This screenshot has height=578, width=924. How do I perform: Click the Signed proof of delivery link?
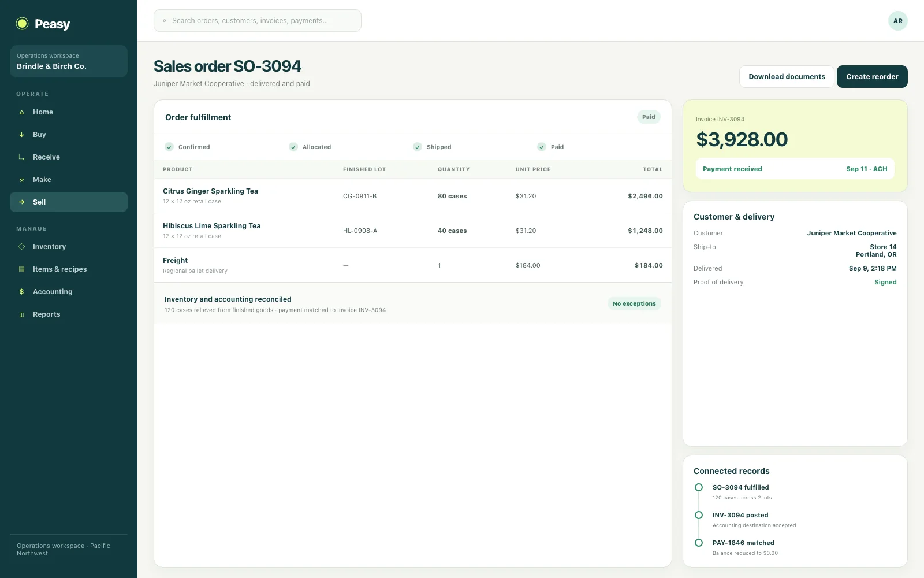tap(885, 282)
